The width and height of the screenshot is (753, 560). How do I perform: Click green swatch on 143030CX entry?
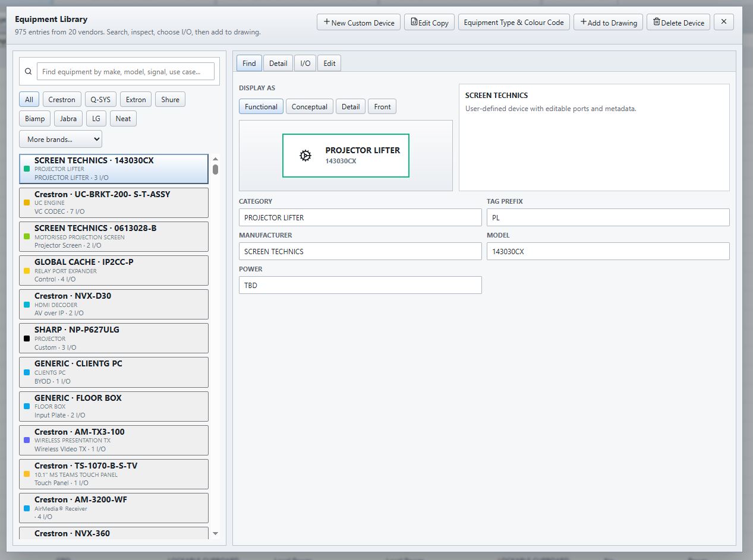(x=26, y=169)
